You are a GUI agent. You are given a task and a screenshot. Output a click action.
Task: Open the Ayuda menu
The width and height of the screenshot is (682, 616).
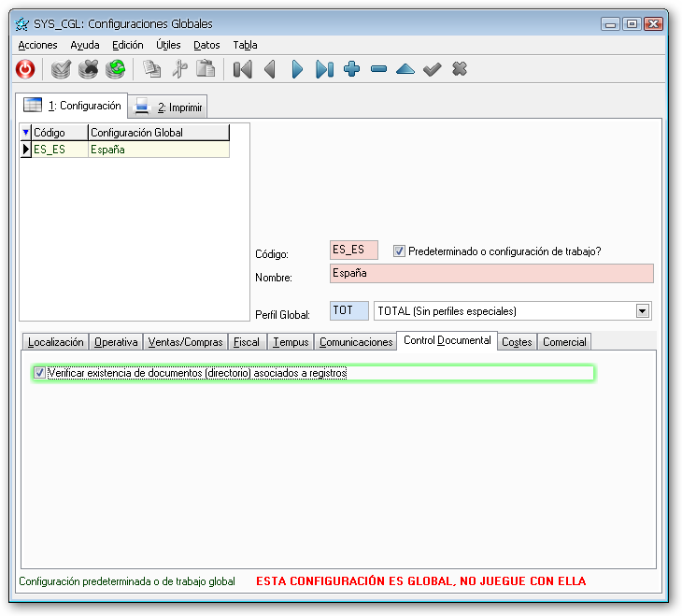85,45
